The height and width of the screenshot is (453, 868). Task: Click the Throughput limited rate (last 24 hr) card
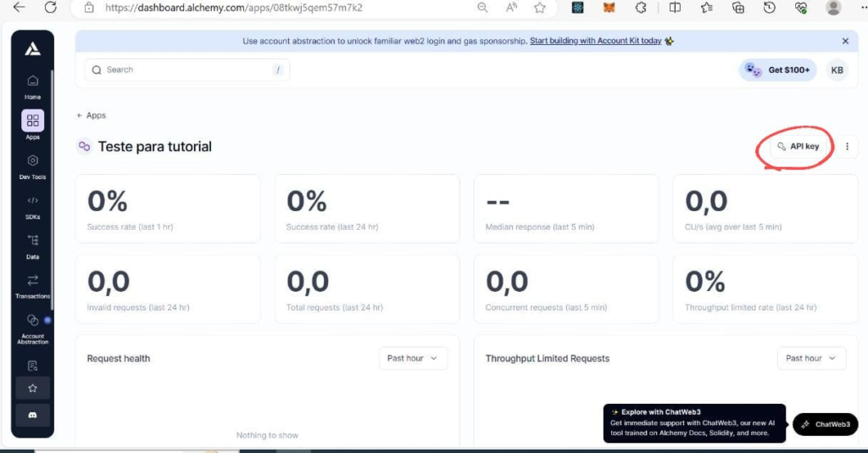765,289
